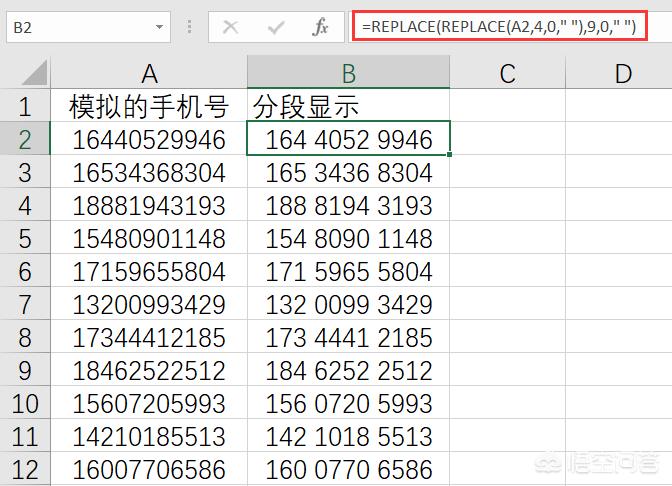Click cell containing 13200993429

(149, 303)
